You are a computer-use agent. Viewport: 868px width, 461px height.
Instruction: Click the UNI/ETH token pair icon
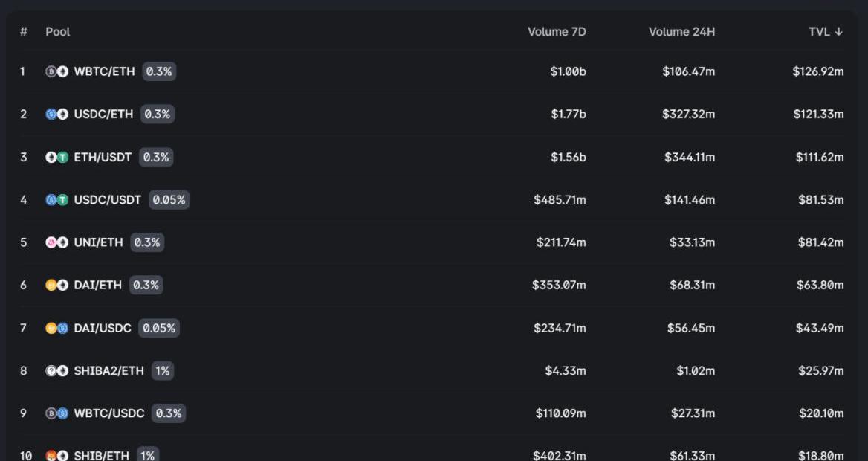coord(57,242)
